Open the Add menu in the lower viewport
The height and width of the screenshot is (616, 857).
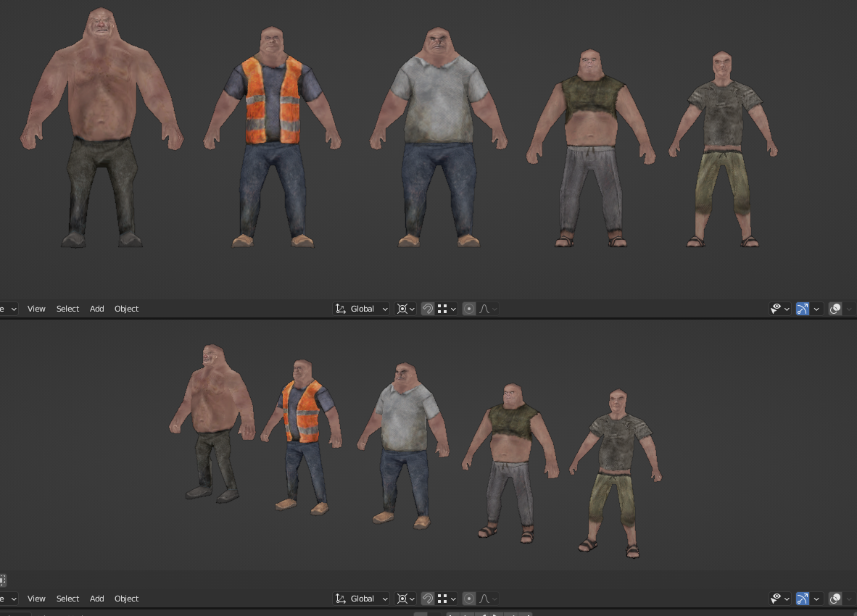(x=96, y=599)
